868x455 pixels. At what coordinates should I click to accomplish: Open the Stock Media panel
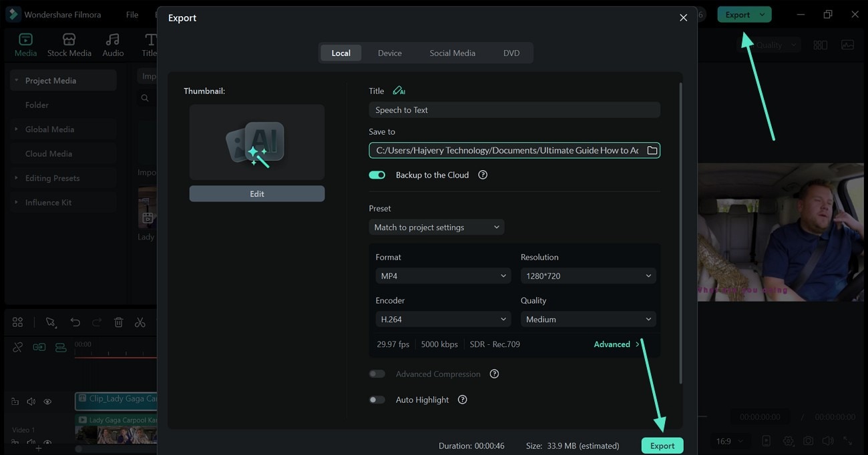(x=69, y=45)
